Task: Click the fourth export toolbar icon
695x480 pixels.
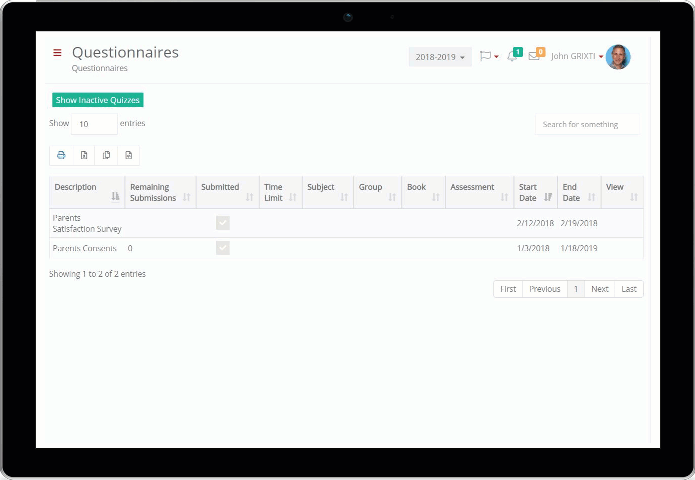Action: click(x=129, y=155)
